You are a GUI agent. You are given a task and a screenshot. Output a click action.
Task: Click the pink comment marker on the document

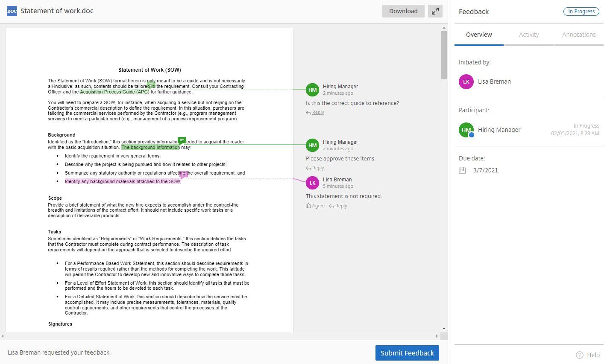coord(184,175)
